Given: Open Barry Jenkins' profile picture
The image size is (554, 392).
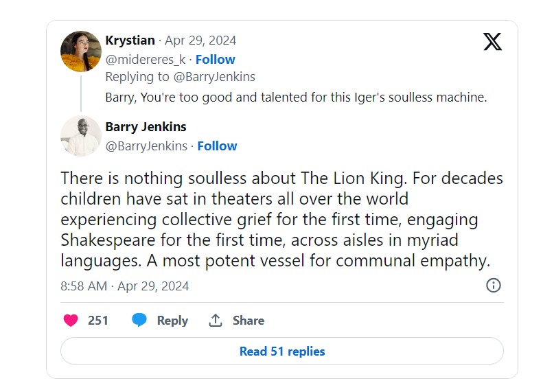Looking at the screenshot, I should (81, 135).
